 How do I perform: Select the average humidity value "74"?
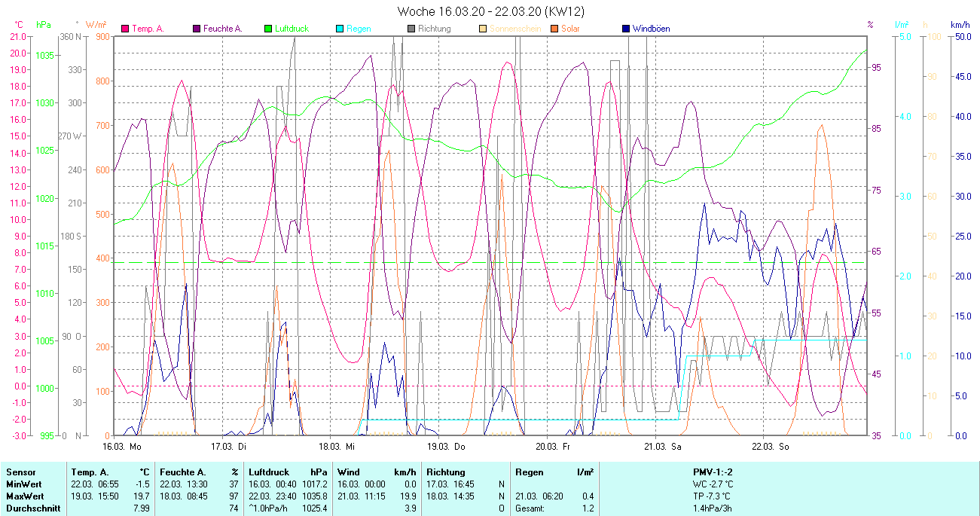click(234, 508)
